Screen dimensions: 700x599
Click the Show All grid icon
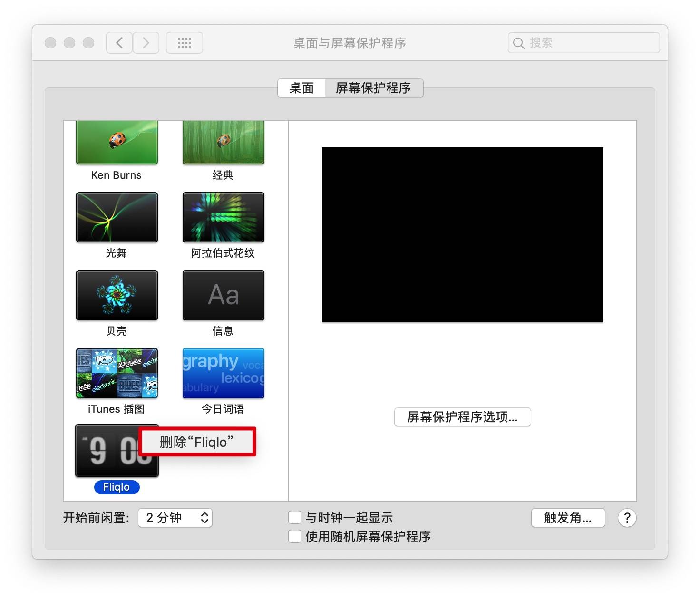pos(185,42)
